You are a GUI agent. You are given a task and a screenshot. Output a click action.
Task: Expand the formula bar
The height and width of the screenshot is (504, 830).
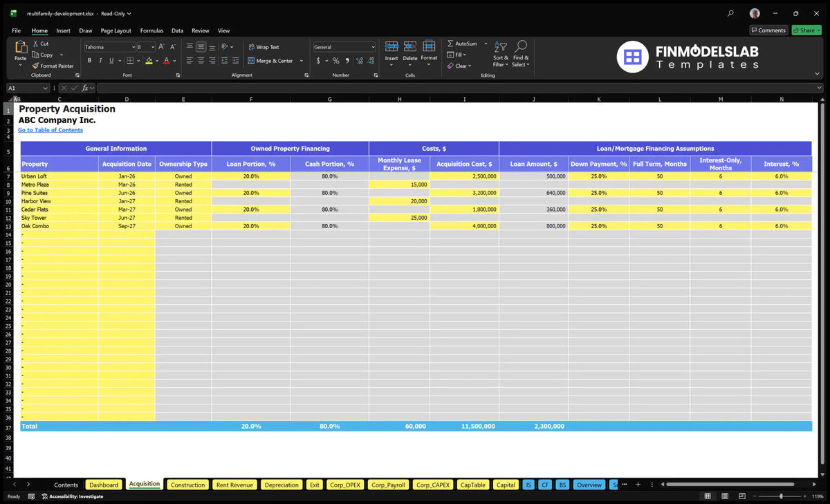tap(820, 88)
